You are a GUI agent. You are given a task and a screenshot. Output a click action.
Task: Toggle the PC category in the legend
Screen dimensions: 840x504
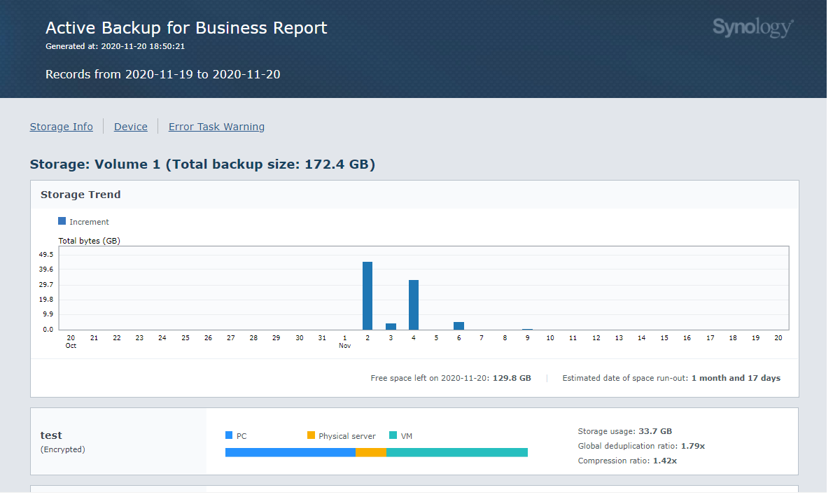tap(237, 435)
